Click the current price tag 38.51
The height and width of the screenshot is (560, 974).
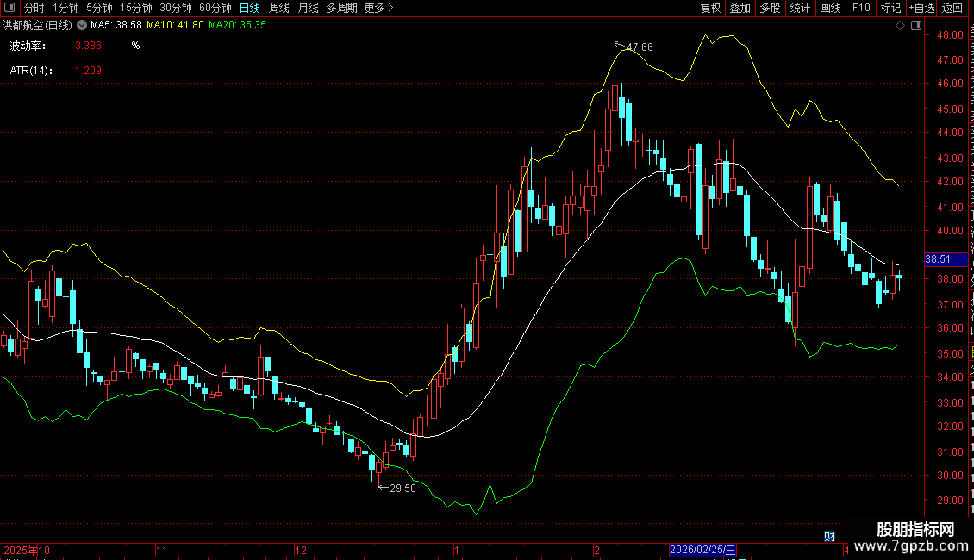tap(946, 259)
